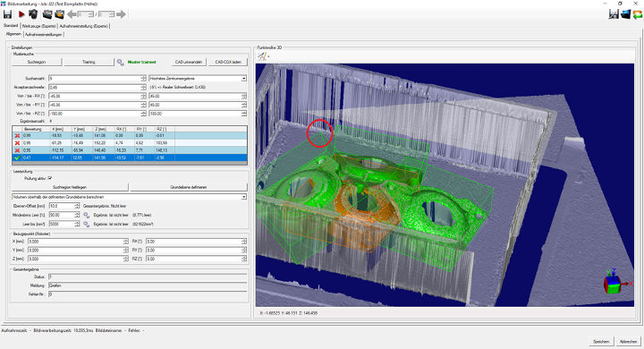This screenshot has width=644, height=349.
Task: Select the result row with green checkmark
Action: point(130,157)
